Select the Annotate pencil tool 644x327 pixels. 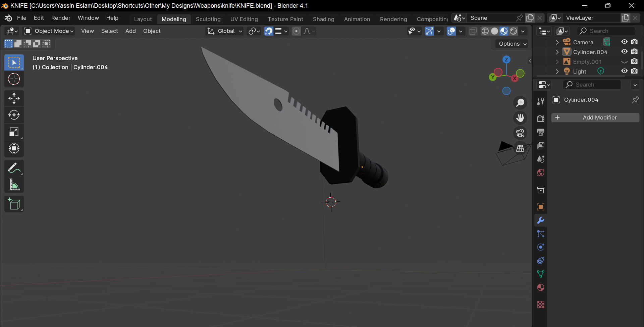coord(14,168)
